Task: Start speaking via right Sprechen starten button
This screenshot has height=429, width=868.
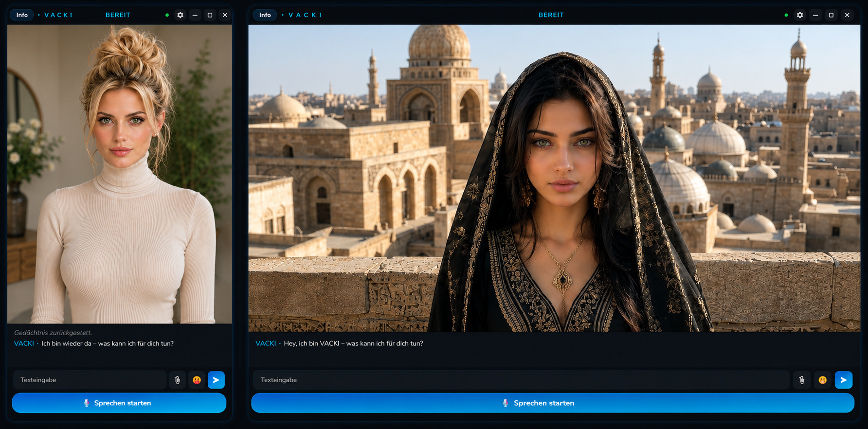Action: pyautogui.click(x=553, y=403)
